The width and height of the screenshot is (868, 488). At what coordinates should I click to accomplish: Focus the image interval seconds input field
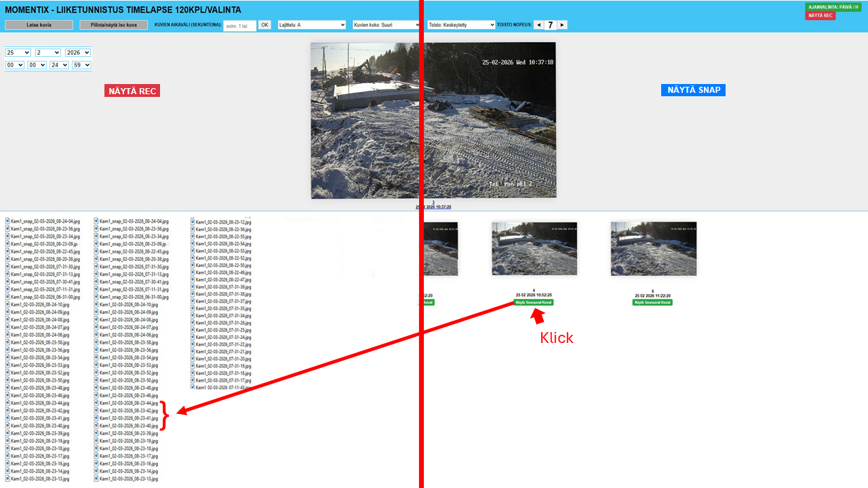pos(239,26)
